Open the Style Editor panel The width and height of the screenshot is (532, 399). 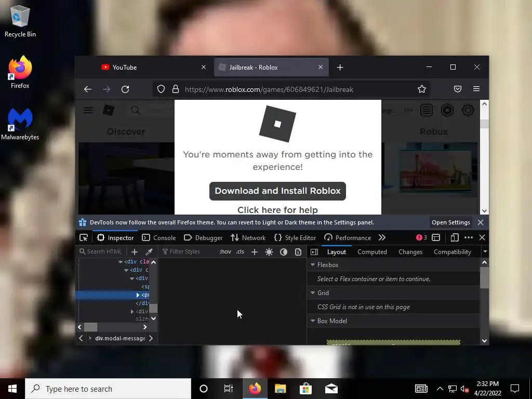(x=295, y=237)
